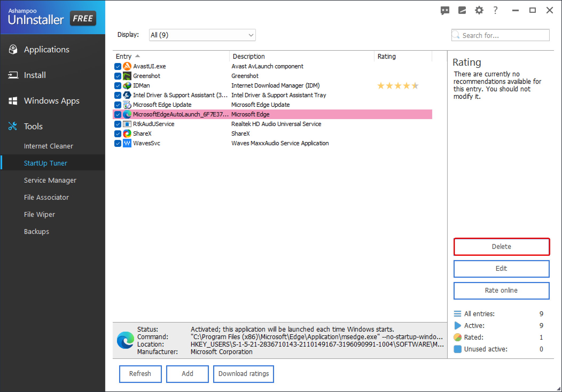The image size is (562, 392).
Task: Click Rate online button
Action: pyautogui.click(x=501, y=290)
